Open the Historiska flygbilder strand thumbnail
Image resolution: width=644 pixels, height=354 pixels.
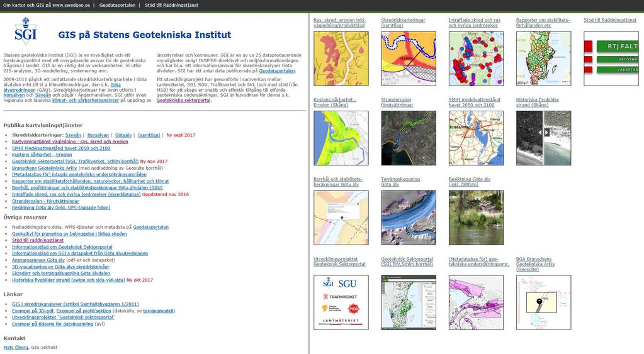point(543,138)
